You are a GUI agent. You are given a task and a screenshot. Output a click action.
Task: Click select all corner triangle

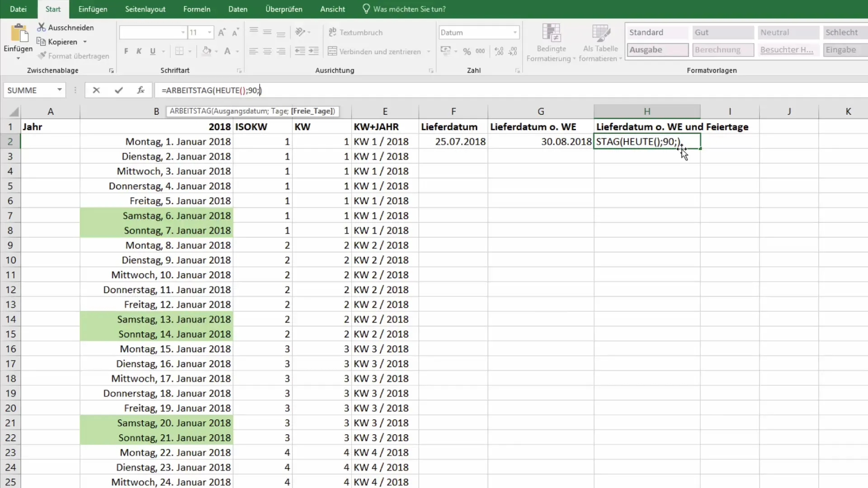click(x=14, y=112)
